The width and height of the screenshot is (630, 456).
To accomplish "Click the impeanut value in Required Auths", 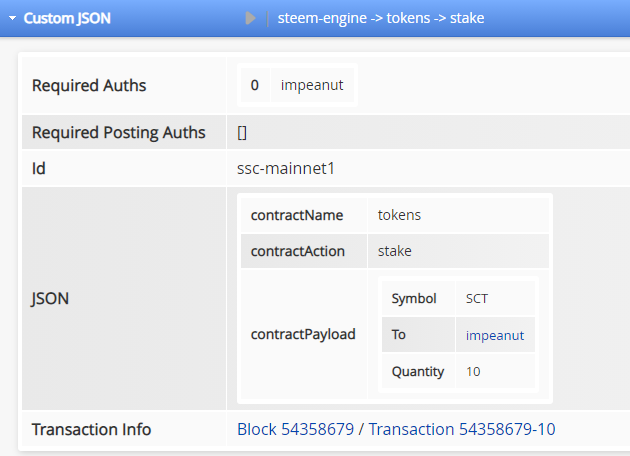I will (x=312, y=85).
